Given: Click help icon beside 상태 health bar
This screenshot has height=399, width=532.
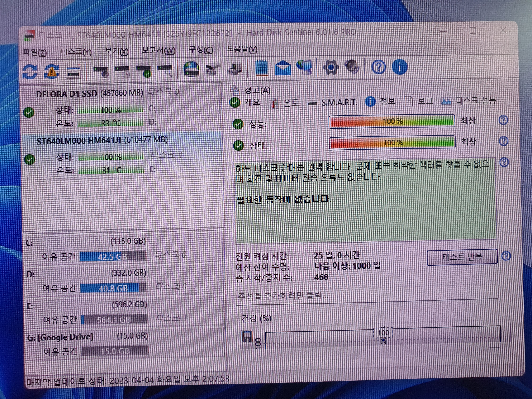Looking at the screenshot, I should point(504,141).
